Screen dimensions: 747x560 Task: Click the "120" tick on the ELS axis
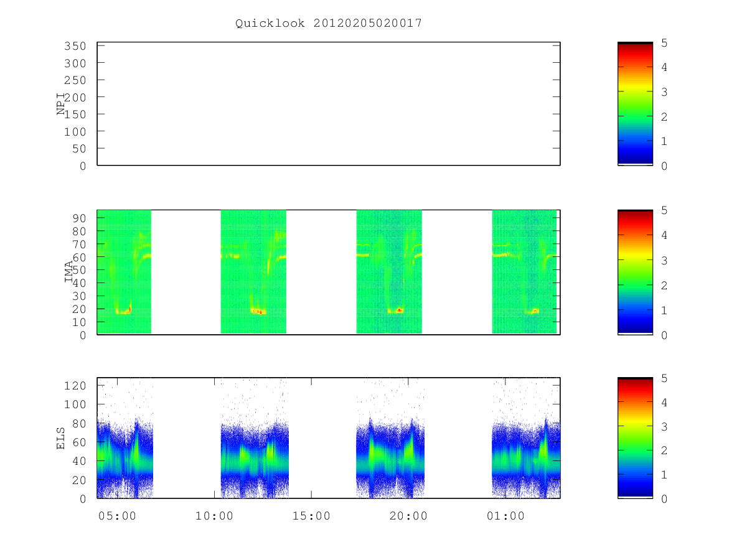point(75,386)
